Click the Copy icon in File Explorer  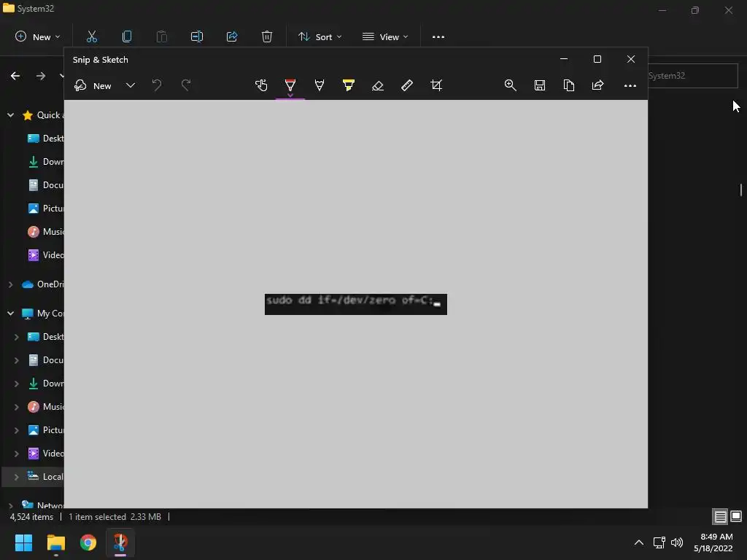[x=127, y=36]
